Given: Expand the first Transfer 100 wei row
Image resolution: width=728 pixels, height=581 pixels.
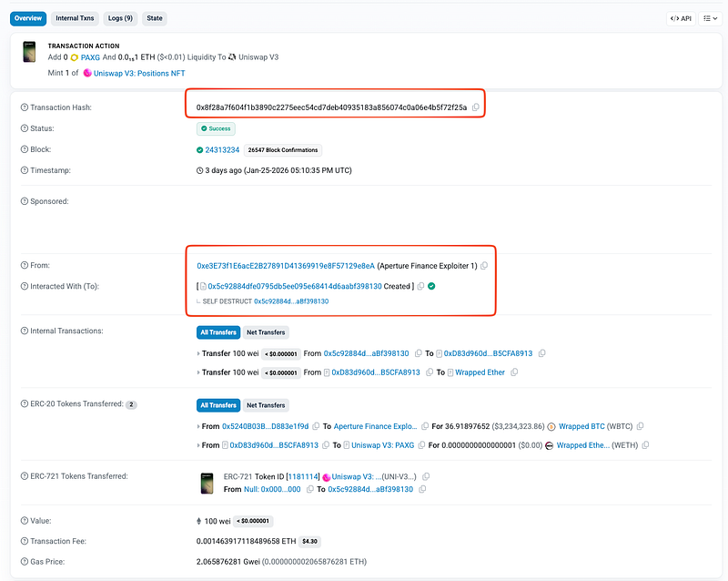Looking at the screenshot, I should tap(199, 353).
